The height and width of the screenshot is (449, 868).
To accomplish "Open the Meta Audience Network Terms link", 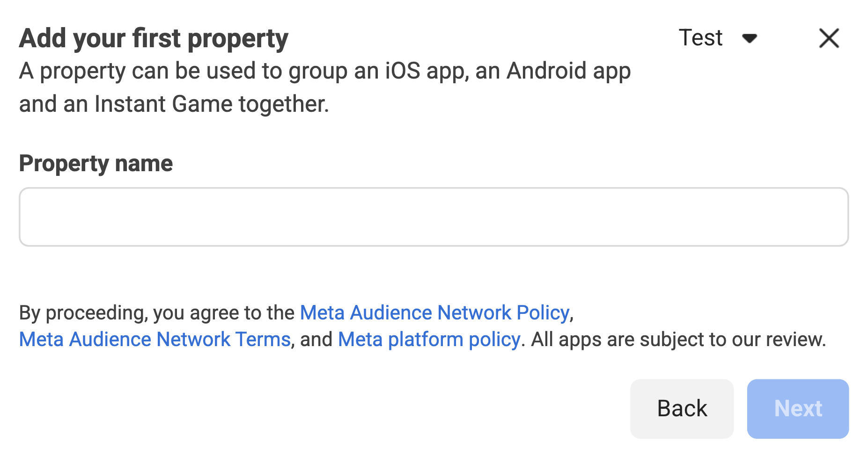I will click(x=155, y=339).
